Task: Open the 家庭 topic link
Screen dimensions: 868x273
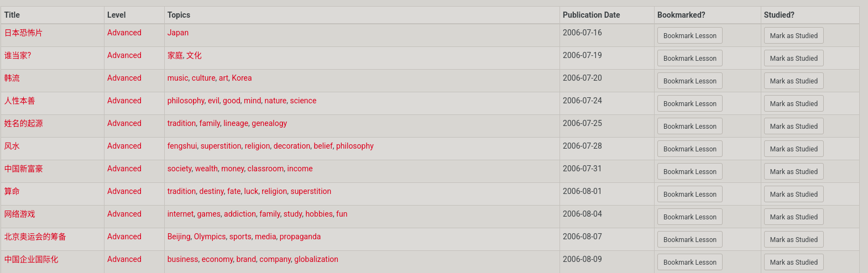Action: coord(175,56)
